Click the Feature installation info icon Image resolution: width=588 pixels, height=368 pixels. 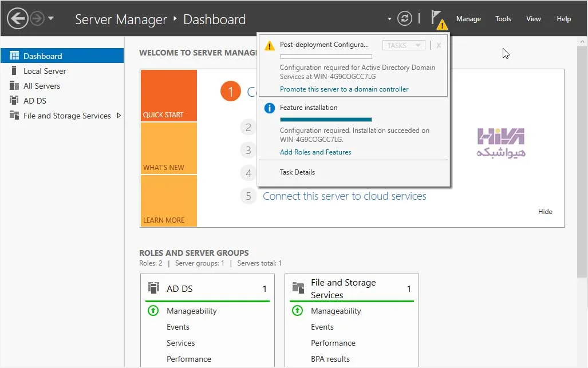point(269,108)
